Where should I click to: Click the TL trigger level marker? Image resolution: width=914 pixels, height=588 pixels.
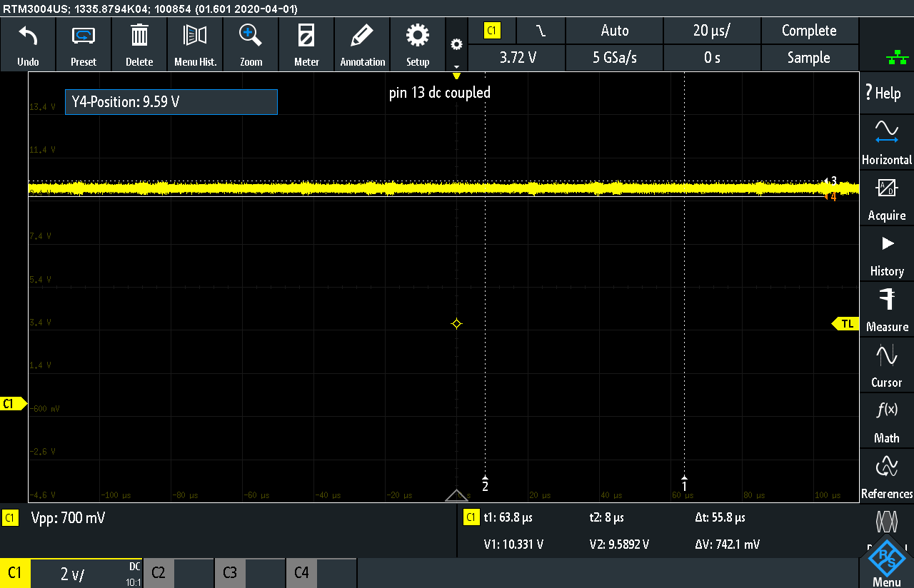(845, 324)
